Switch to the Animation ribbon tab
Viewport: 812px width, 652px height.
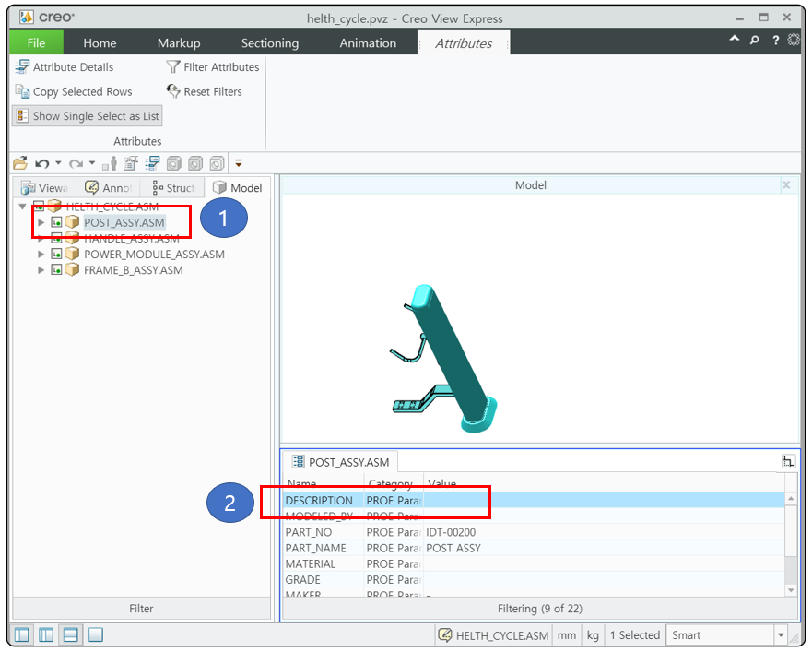tap(368, 43)
